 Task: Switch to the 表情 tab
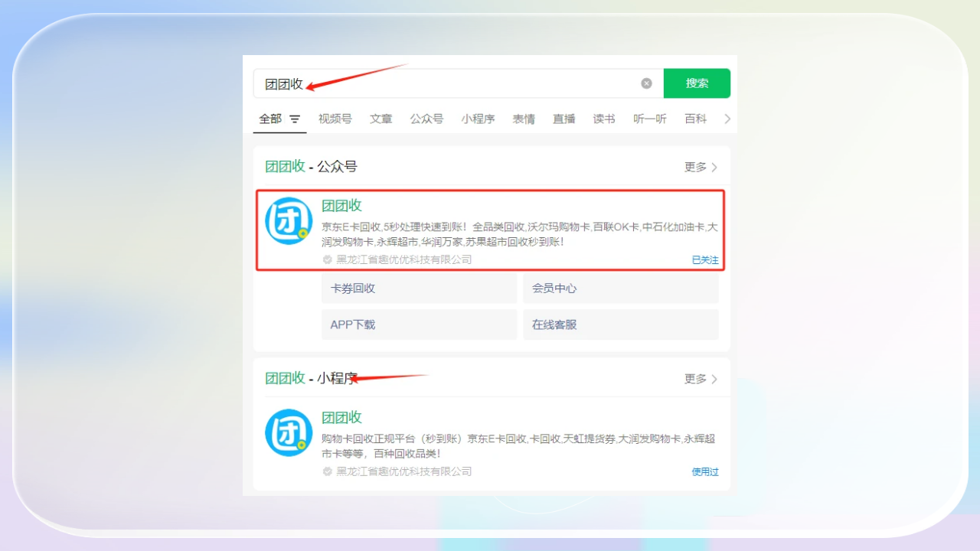pos(524,119)
